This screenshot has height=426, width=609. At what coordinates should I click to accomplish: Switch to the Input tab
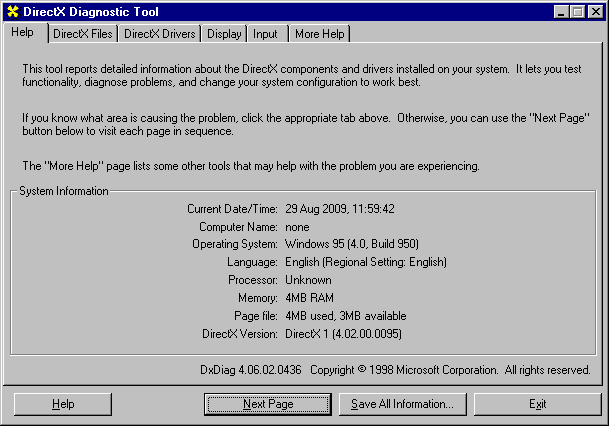pyautogui.click(x=265, y=34)
